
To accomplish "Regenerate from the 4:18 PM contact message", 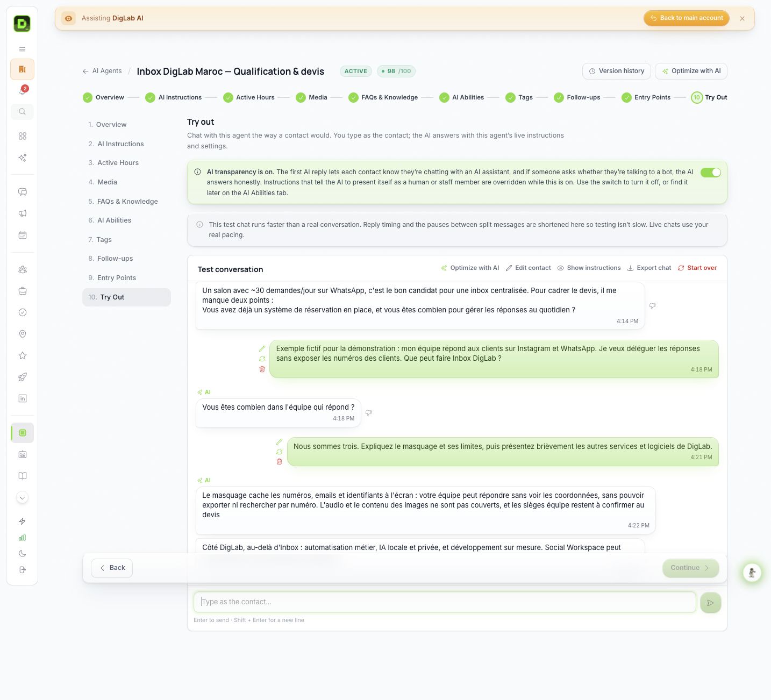I will pos(262,359).
